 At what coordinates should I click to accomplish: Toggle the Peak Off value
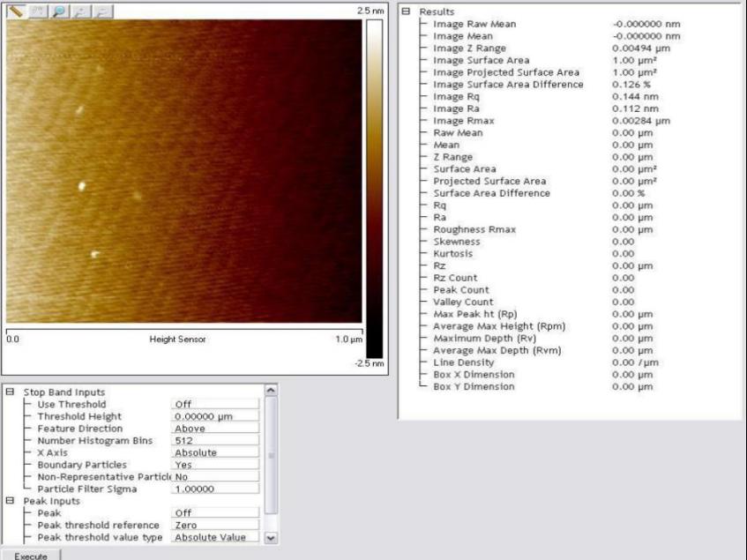(215, 512)
